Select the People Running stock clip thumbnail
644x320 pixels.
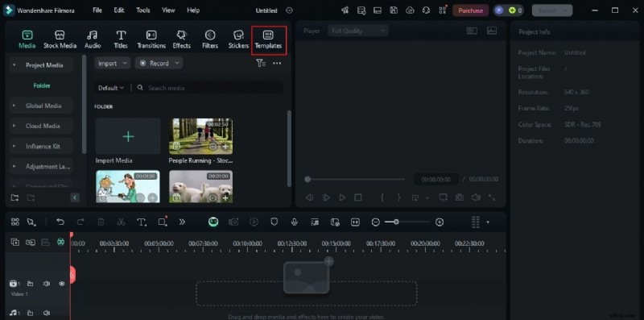click(x=200, y=136)
